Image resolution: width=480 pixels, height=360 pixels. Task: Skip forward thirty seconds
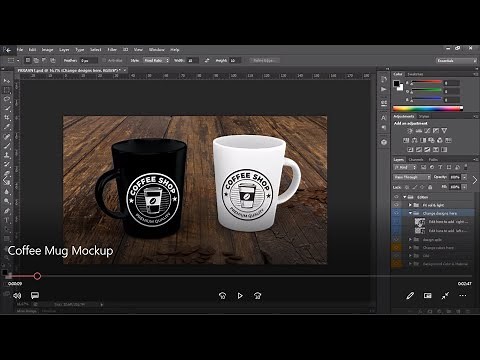(x=257, y=296)
